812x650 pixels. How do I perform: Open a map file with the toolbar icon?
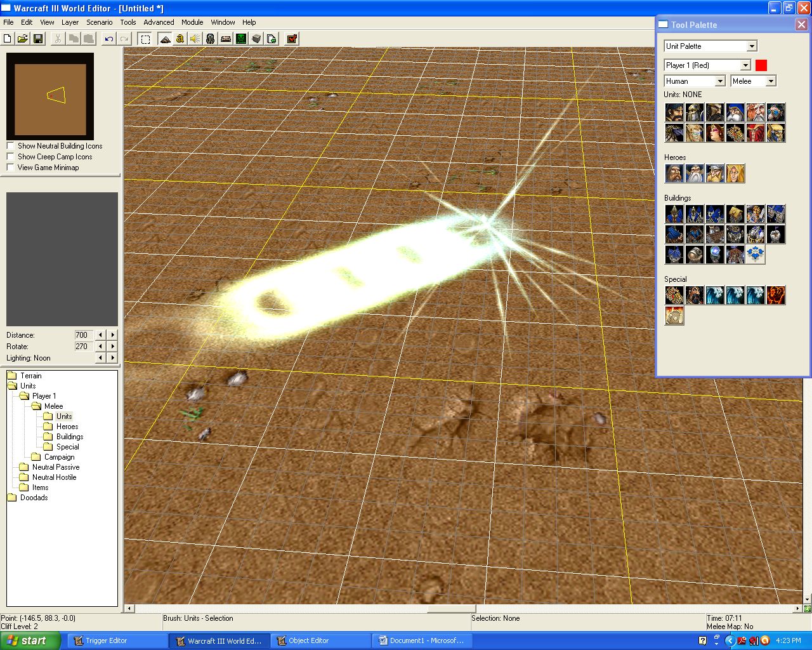coord(23,39)
